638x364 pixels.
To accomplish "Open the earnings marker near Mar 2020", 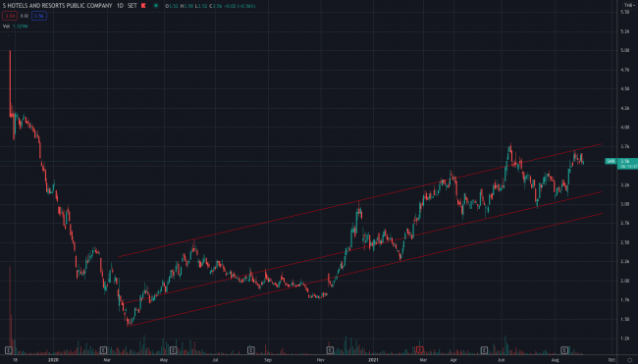I will click(x=103, y=350).
